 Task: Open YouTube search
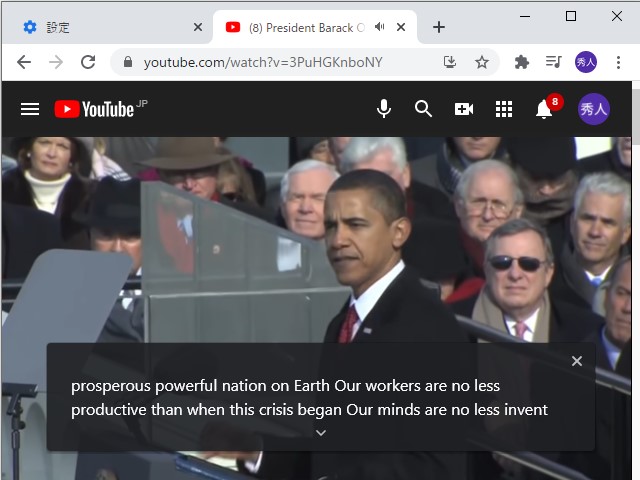pyautogui.click(x=423, y=109)
